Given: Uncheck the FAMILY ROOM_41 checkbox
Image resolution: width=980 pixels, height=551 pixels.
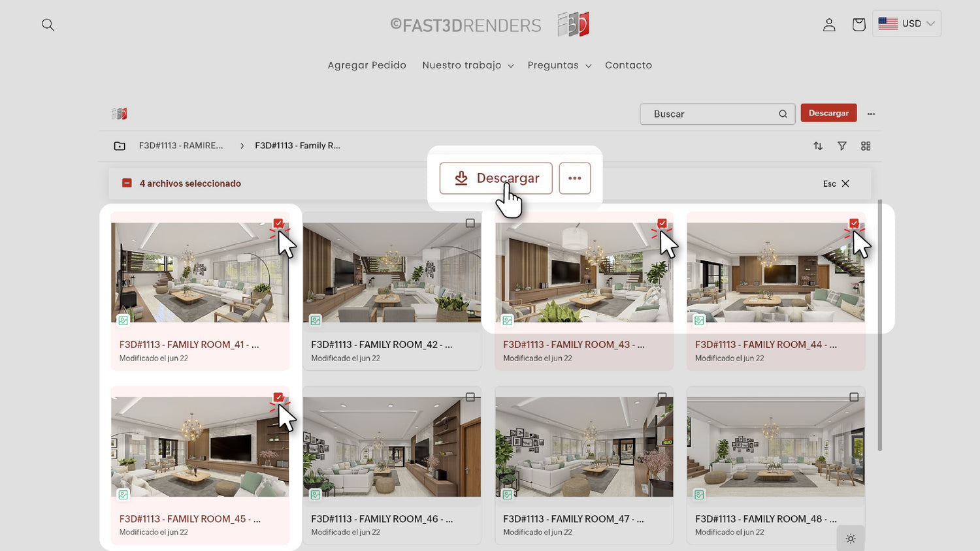Looking at the screenshot, I should point(278,223).
